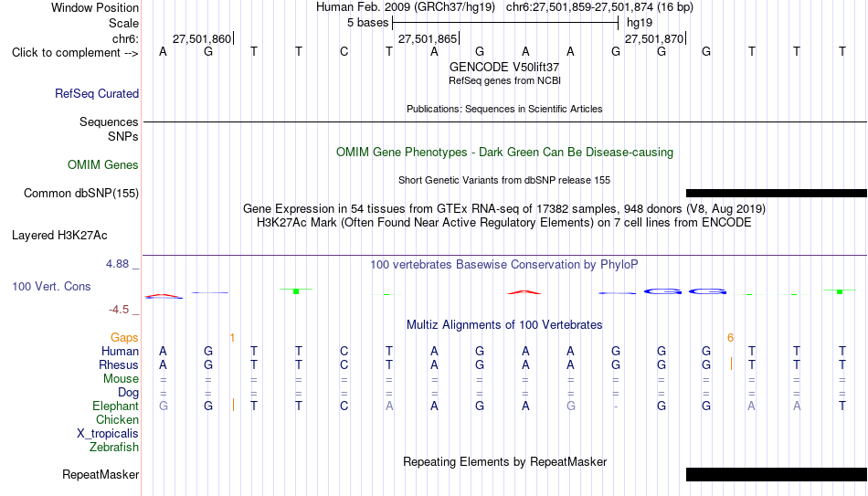Open the OMIM Genes track label
Image resolution: width=868 pixels, height=496 pixels.
pyautogui.click(x=103, y=165)
